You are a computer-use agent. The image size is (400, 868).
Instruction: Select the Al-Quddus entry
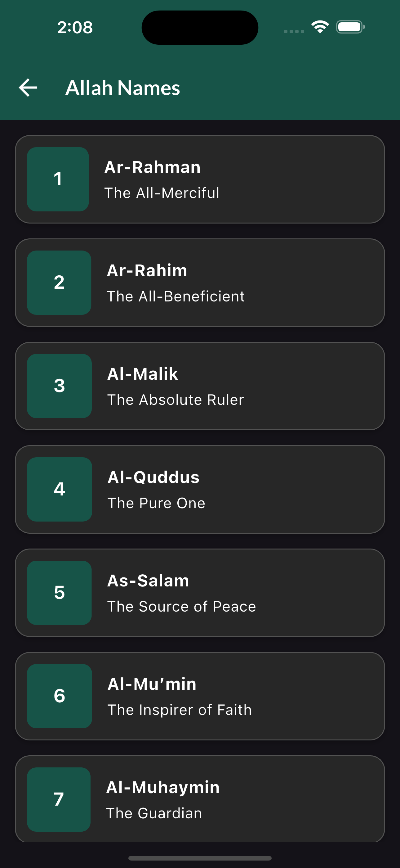pos(200,489)
